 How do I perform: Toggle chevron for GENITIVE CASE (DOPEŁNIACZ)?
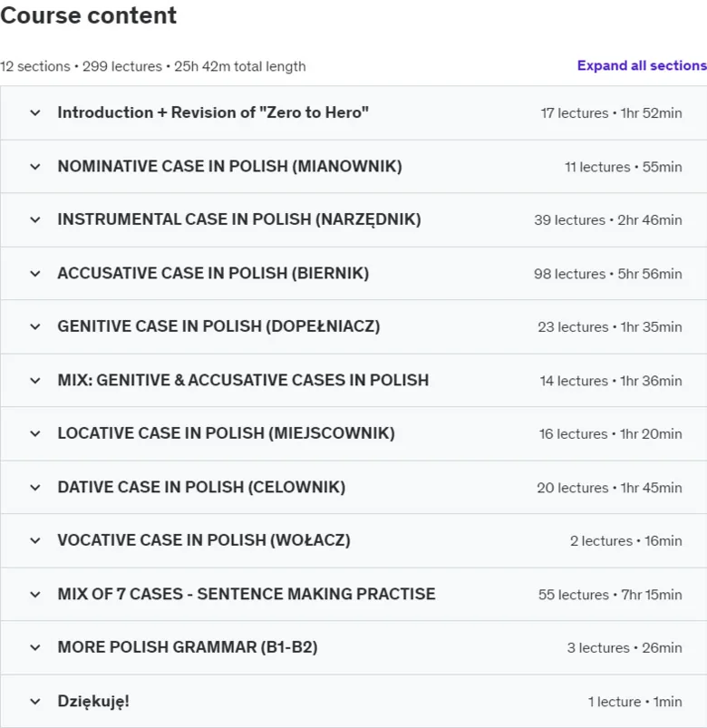[x=35, y=327]
